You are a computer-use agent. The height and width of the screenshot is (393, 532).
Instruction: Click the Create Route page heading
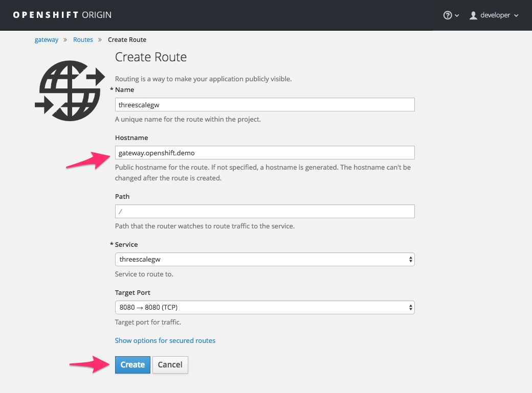tap(151, 57)
